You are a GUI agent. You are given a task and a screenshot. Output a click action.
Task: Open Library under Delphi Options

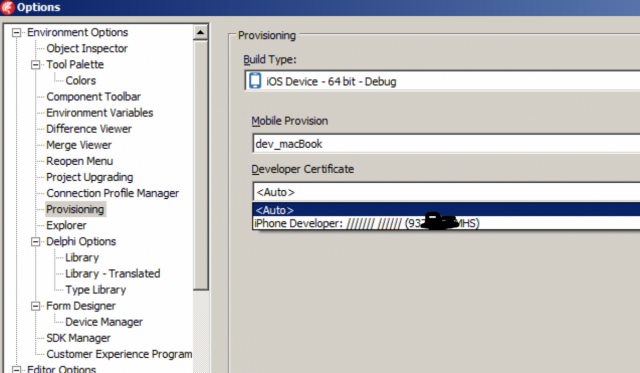[x=82, y=258]
